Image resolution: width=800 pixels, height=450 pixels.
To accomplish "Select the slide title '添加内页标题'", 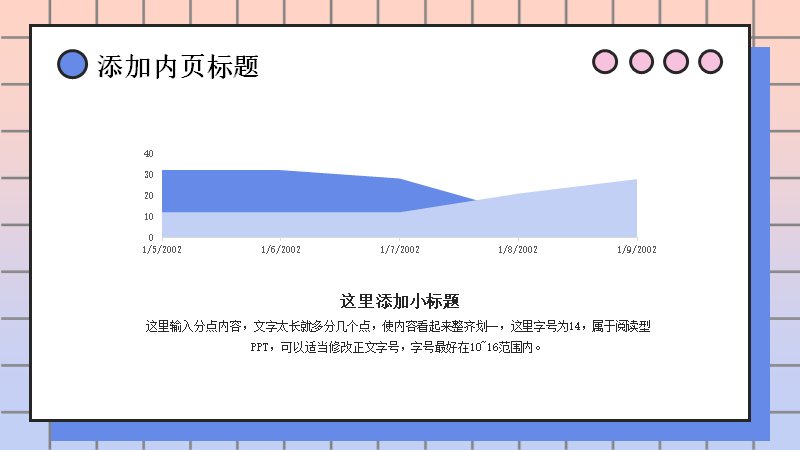I will [178, 66].
